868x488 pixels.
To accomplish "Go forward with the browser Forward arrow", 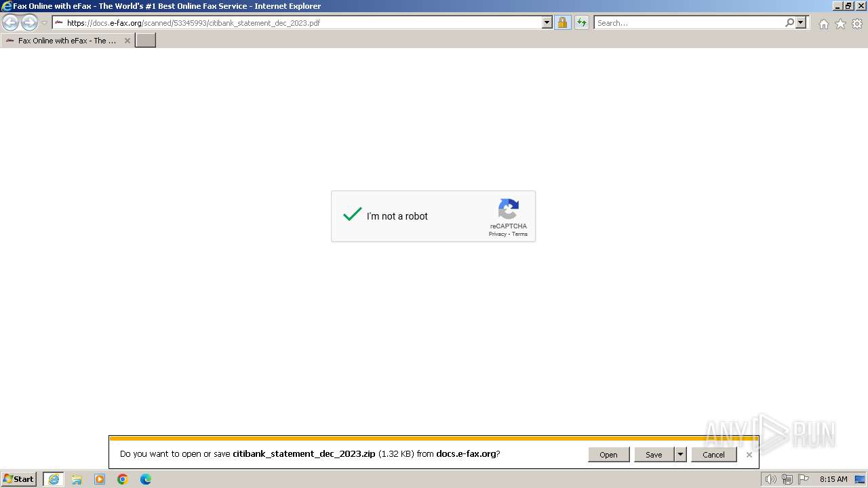I will pos(29,23).
